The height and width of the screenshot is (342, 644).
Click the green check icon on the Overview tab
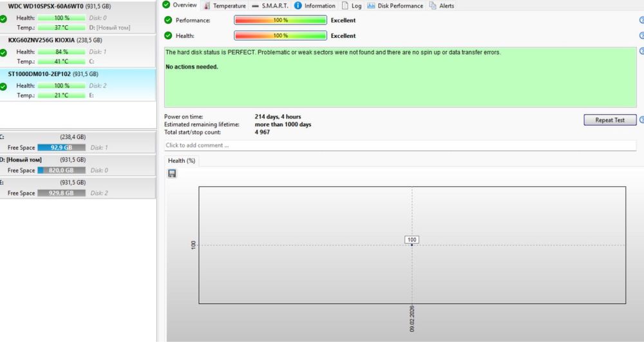pos(166,5)
